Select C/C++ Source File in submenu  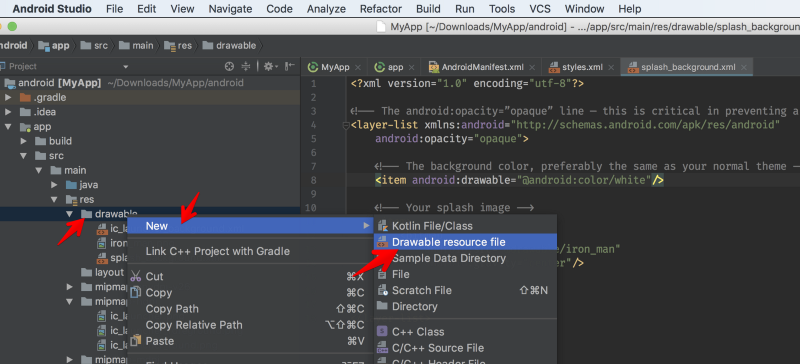pos(465,348)
